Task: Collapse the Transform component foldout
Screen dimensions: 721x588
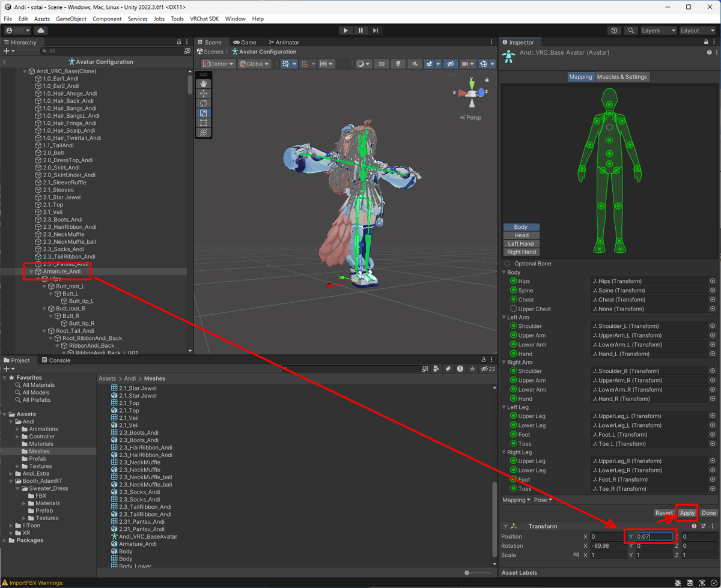Action: [505, 527]
